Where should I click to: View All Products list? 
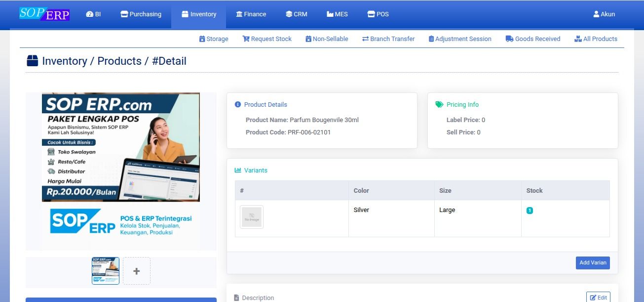coord(596,39)
